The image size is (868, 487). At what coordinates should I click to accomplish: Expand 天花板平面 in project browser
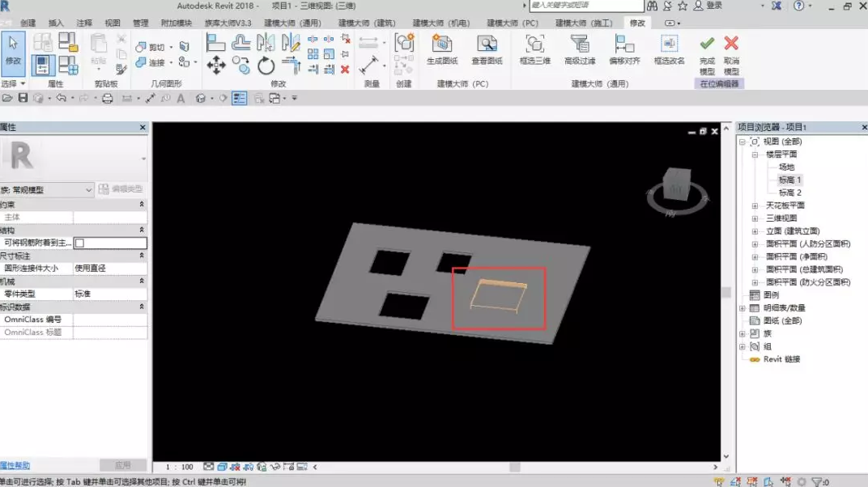[x=755, y=205]
